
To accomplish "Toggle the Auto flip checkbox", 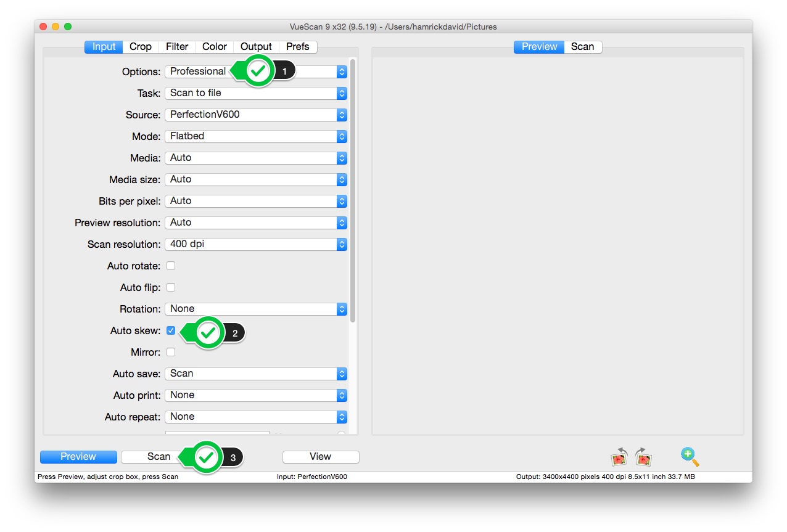I will tap(171, 287).
